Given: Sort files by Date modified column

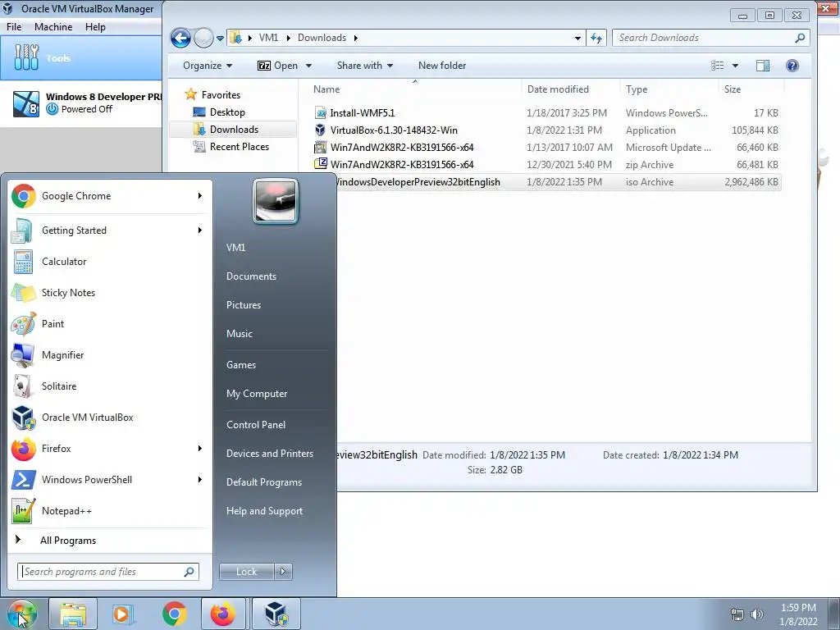Looking at the screenshot, I should pyautogui.click(x=558, y=89).
